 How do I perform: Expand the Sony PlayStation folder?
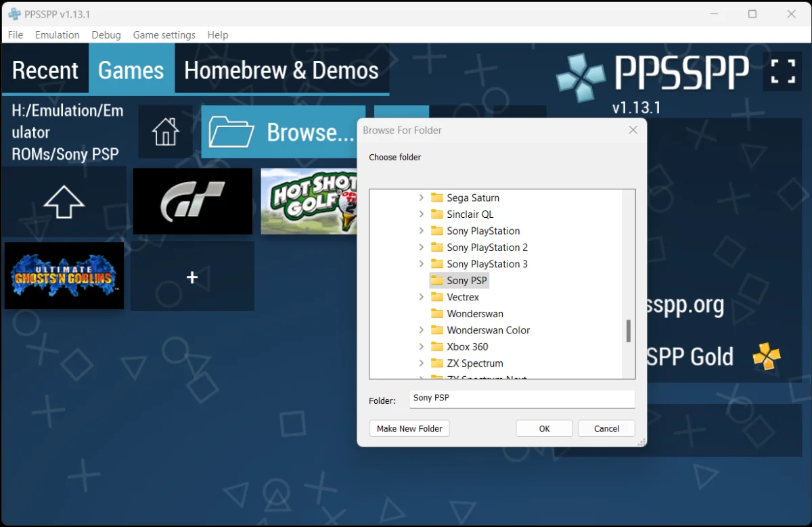pyautogui.click(x=421, y=231)
